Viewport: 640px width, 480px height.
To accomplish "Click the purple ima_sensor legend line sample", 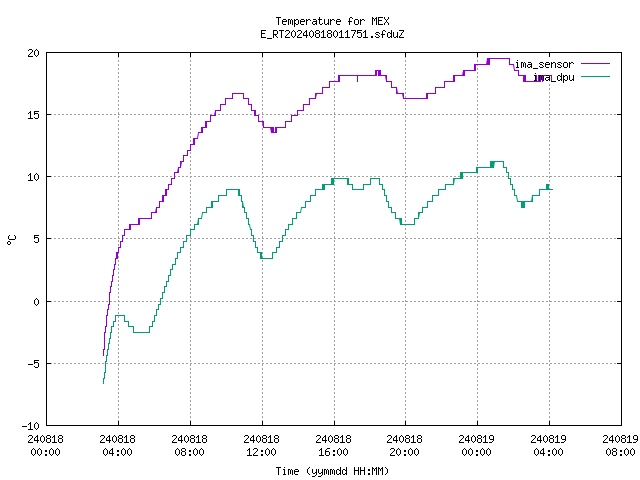I will (596, 64).
